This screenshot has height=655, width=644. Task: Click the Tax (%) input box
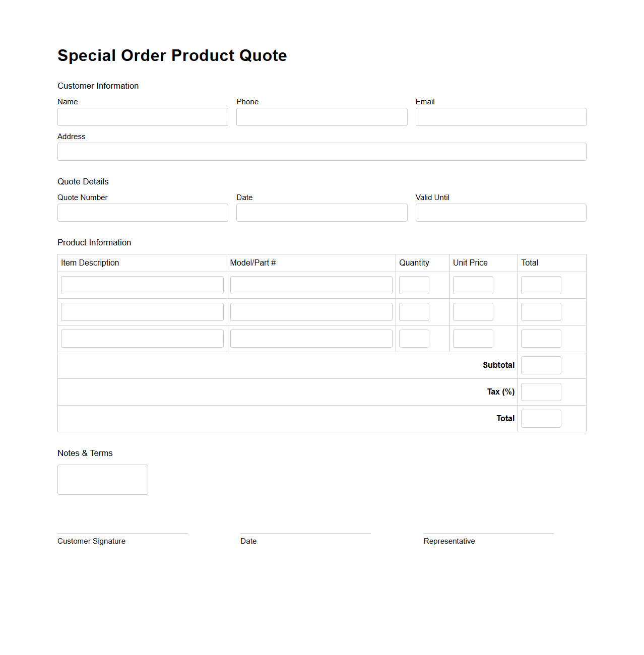541,391
